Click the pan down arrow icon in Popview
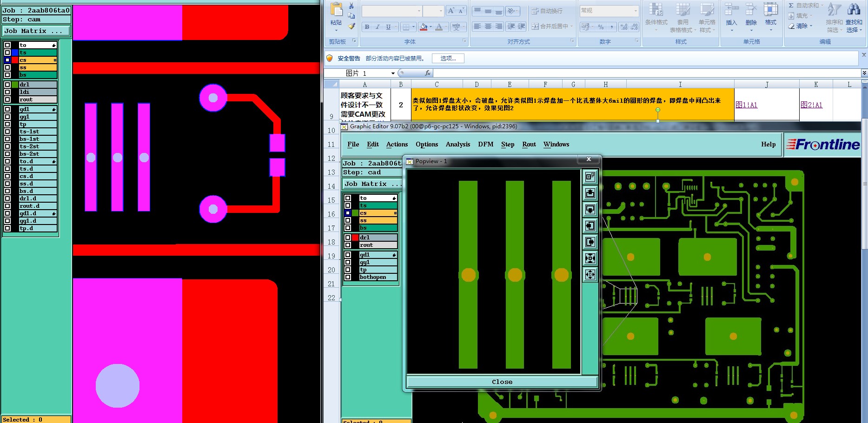868x423 pixels. [590, 209]
